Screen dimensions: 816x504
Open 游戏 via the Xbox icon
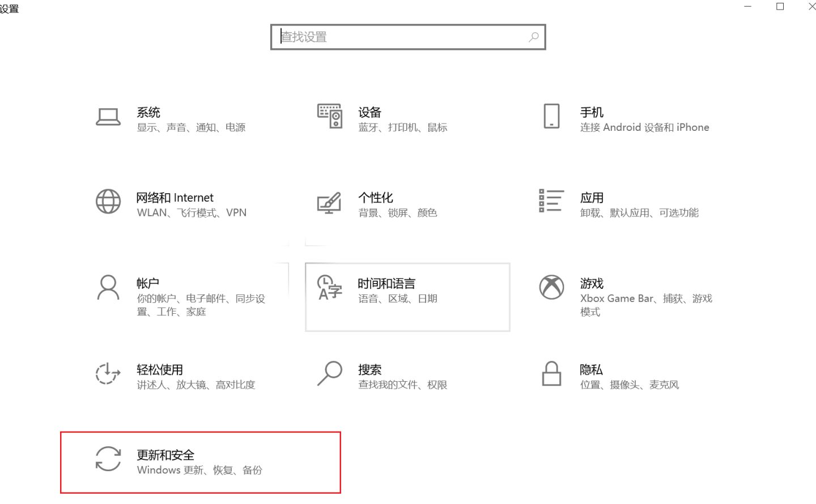pos(551,288)
